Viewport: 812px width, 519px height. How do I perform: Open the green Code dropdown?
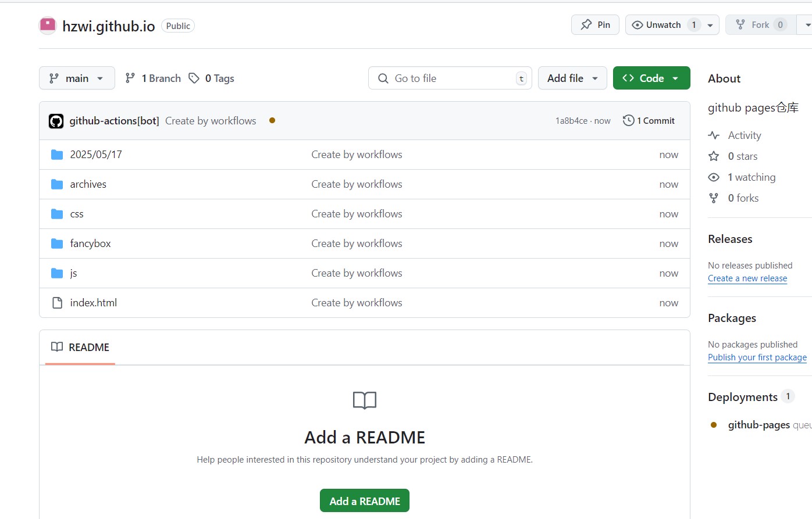click(x=651, y=78)
